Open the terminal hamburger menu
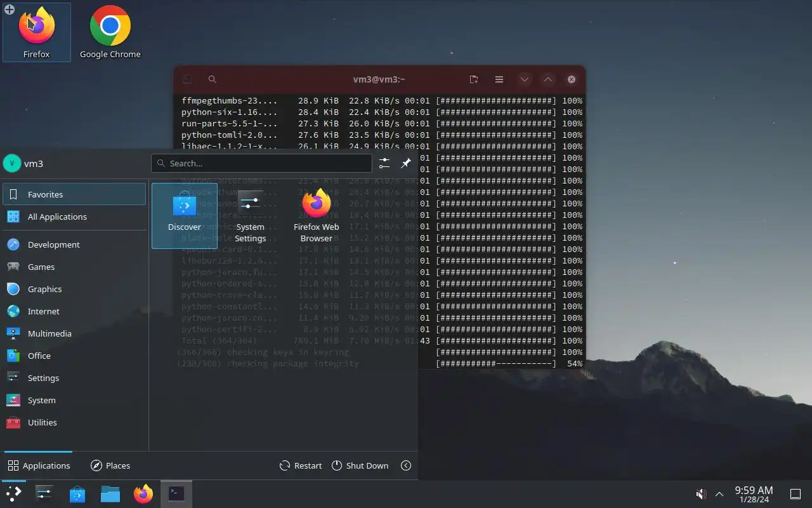This screenshot has height=508, width=812. [499, 79]
